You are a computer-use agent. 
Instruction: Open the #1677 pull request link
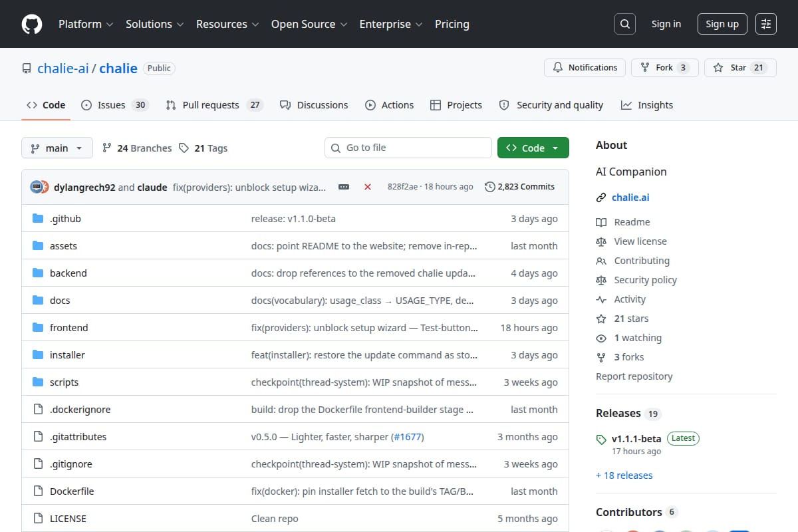point(407,437)
